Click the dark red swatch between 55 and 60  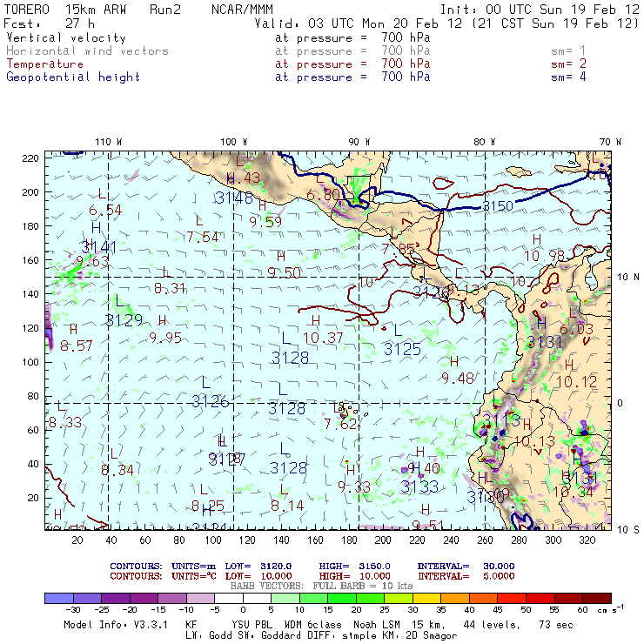[568, 599]
